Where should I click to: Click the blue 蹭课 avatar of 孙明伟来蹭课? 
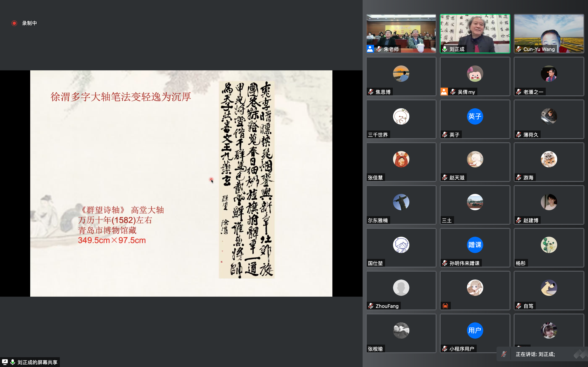tap(475, 245)
